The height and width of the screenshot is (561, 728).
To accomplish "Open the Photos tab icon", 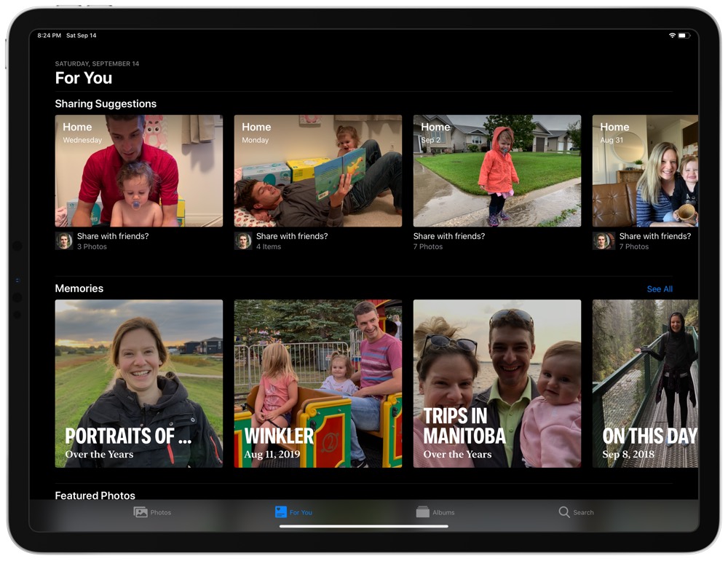I will (x=141, y=511).
